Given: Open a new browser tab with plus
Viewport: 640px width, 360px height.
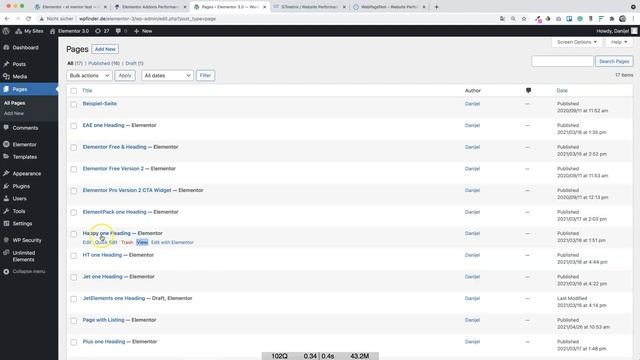Looking at the screenshot, I should pyautogui.click(x=436, y=7).
